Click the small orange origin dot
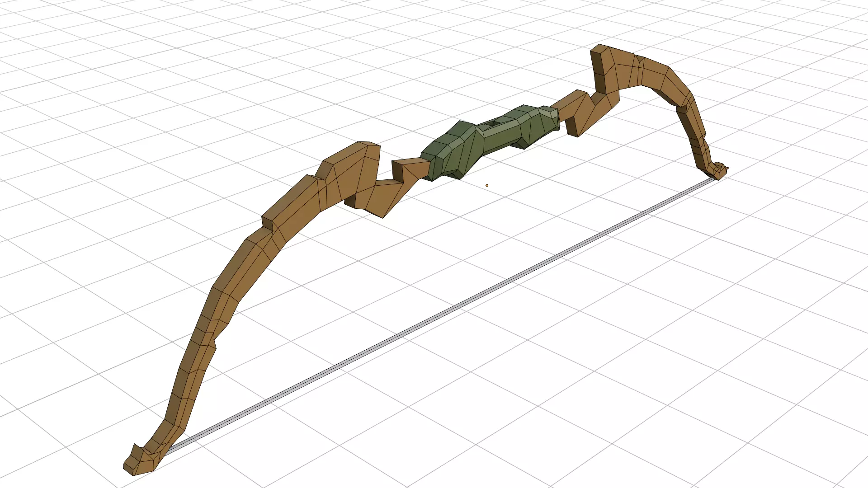The image size is (868, 488). [x=487, y=185]
